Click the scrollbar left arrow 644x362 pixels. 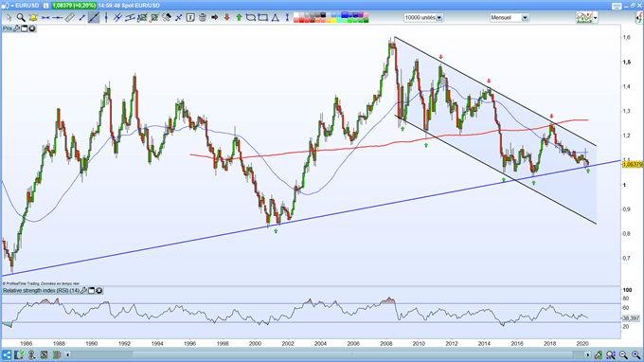click(x=68, y=354)
